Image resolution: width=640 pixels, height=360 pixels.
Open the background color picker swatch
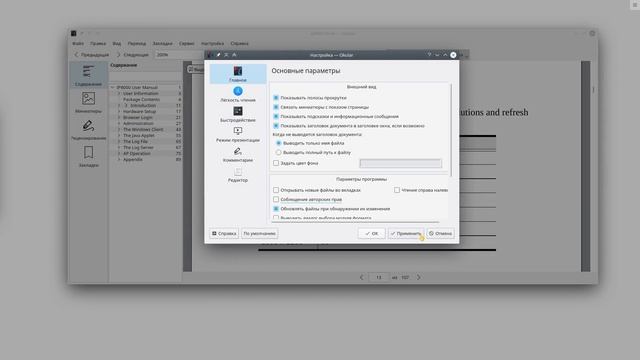coord(400,163)
